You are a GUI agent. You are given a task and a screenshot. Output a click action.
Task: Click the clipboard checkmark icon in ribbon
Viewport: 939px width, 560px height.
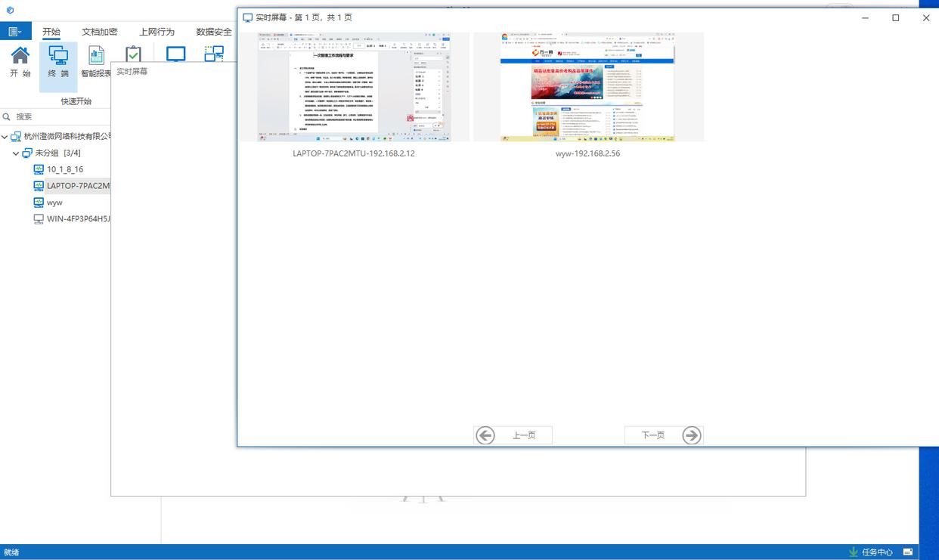point(133,54)
